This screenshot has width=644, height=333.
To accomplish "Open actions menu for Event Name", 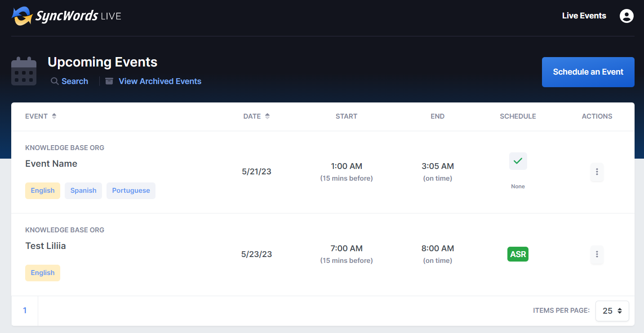I will coord(597,172).
